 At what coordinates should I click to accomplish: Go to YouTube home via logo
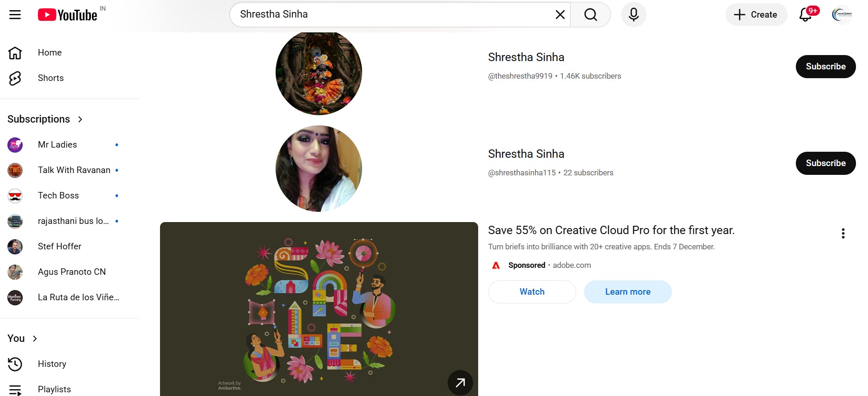pyautogui.click(x=68, y=15)
